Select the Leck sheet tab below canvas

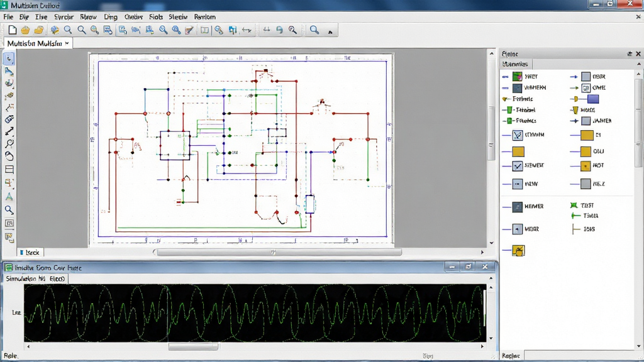coord(30,253)
